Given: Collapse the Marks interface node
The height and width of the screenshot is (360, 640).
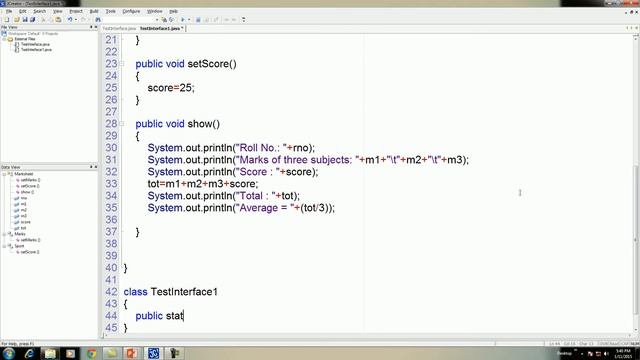Looking at the screenshot, I should tap(5, 234).
